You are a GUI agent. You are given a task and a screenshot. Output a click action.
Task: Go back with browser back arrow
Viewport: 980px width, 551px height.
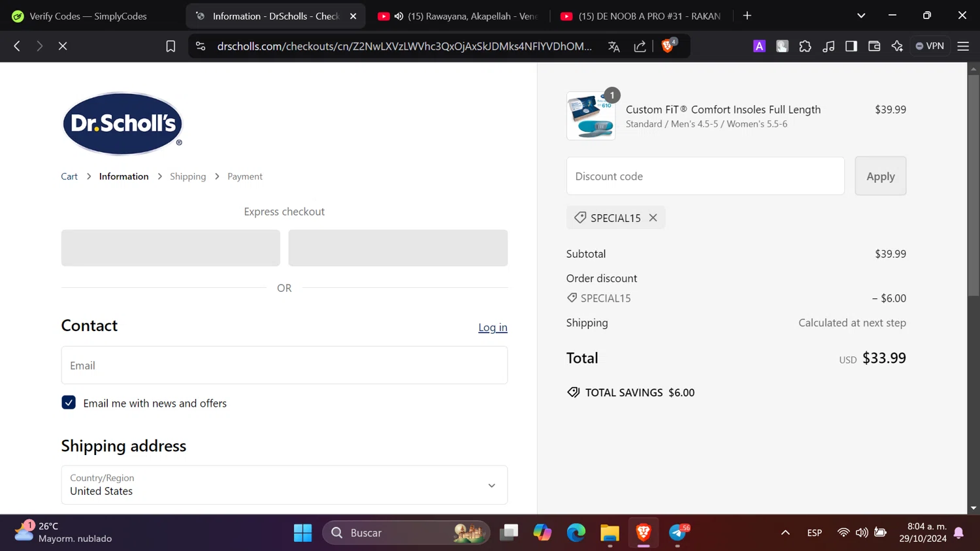tap(17, 46)
